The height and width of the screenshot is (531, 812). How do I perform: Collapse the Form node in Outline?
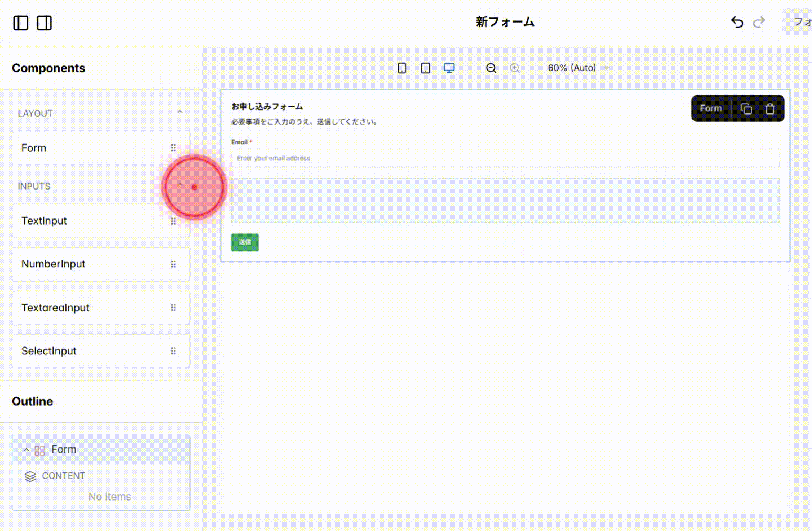[x=26, y=449]
